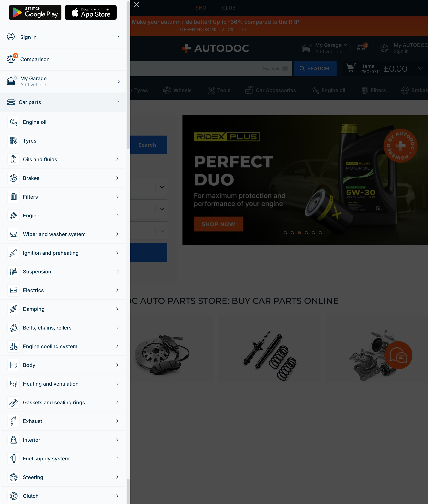428x504 pixels.
Task: Expand the Oils and fluids category
Action: [x=118, y=159]
